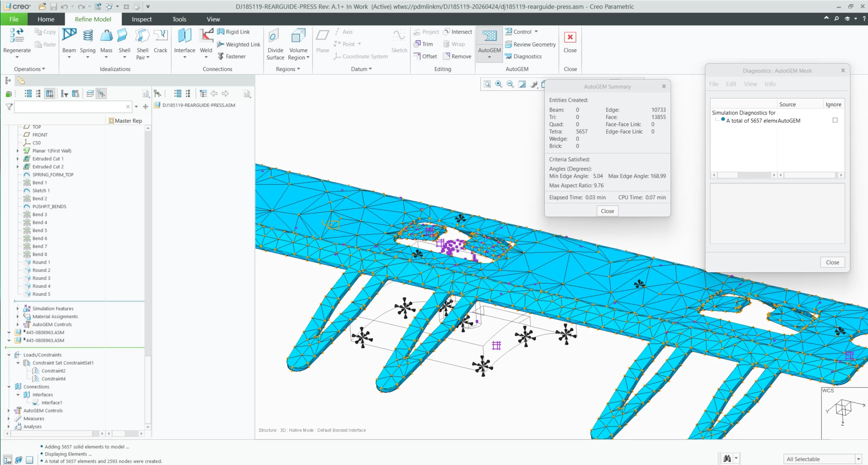
Task: Open Review Geometry in AutoGEM group
Action: (530, 44)
